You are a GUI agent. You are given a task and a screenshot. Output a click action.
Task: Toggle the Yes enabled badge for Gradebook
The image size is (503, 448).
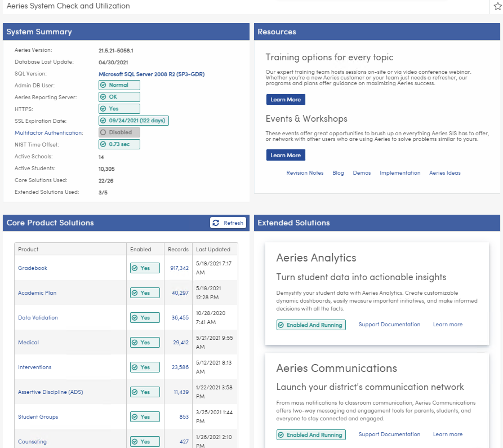(x=145, y=268)
